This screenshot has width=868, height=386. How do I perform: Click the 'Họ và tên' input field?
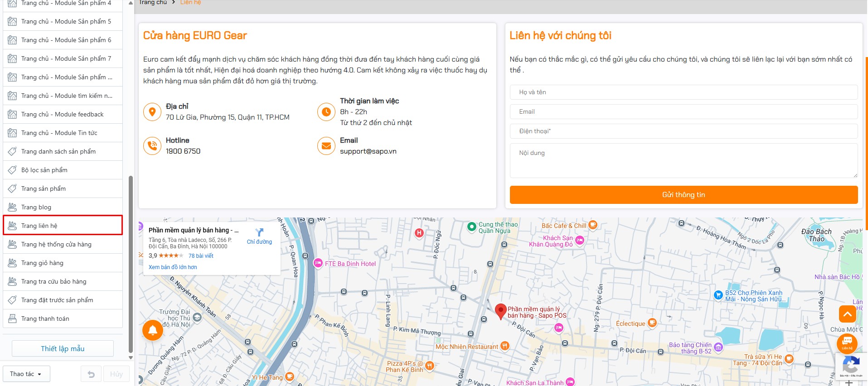tap(684, 92)
